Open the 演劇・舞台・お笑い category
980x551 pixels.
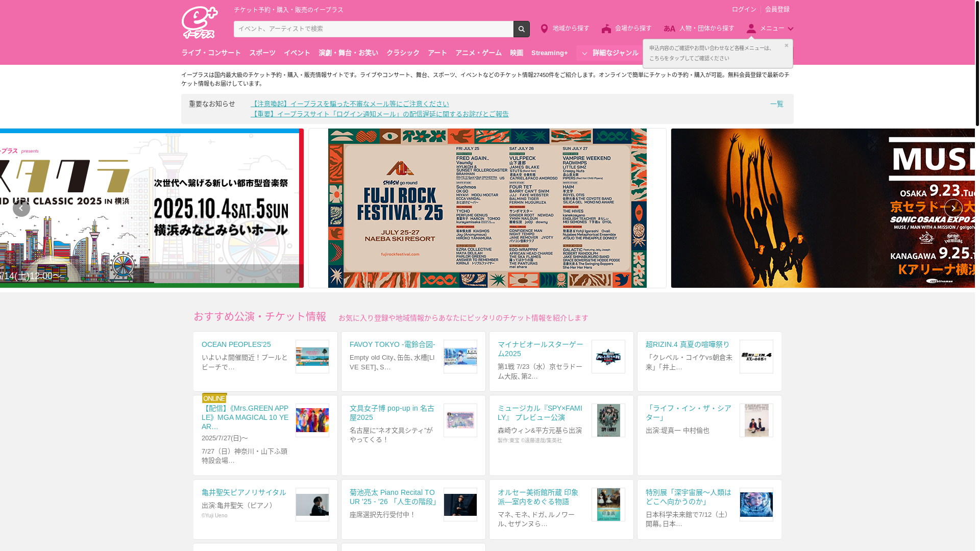(348, 53)
